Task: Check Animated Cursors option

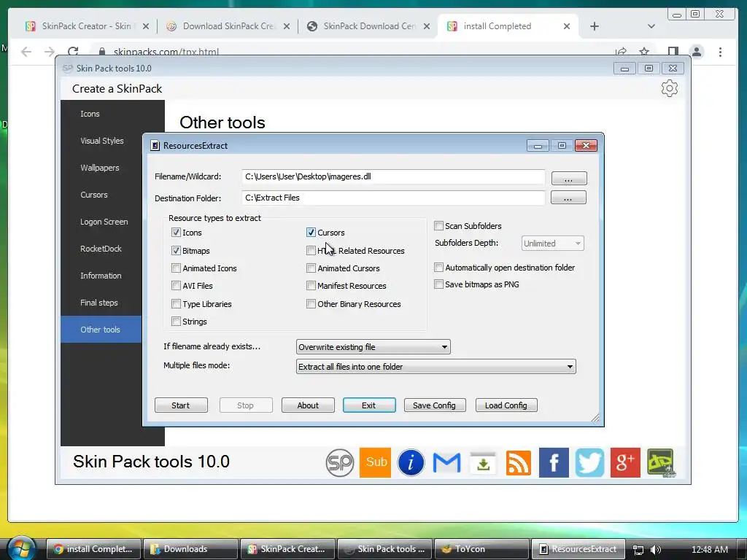Action: 311,268
